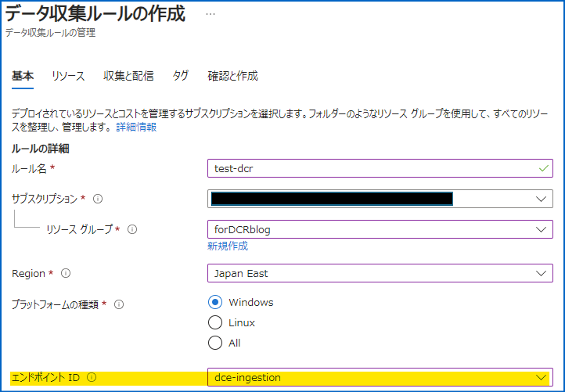Click the info icon next to Region
The image size is (565, 392).
tap(66, 273)
